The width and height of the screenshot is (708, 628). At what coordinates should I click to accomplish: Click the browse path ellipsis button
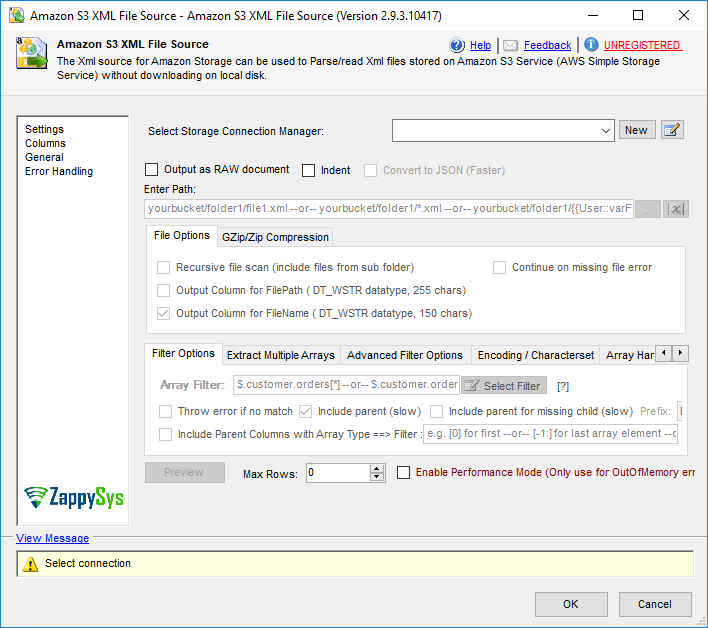coord(648,209)
